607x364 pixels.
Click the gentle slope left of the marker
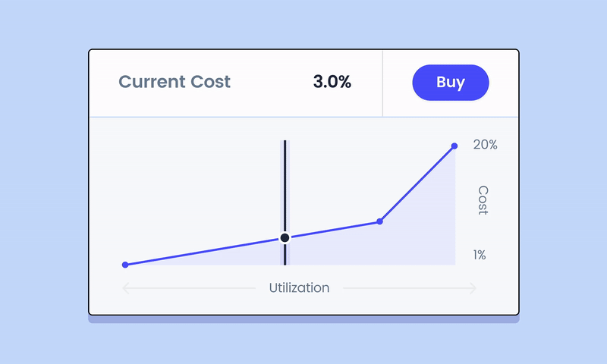pos(203,252)
